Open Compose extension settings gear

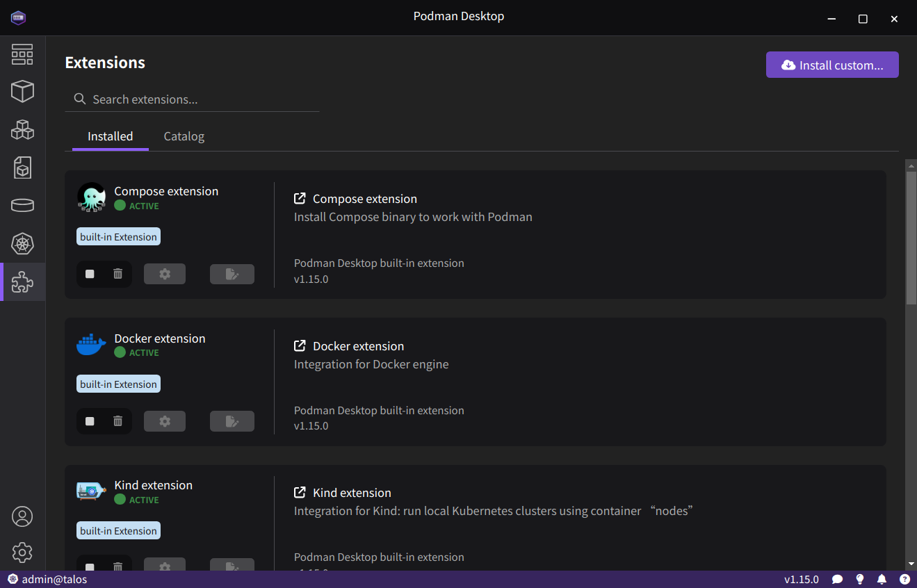(x=165, y=274)
